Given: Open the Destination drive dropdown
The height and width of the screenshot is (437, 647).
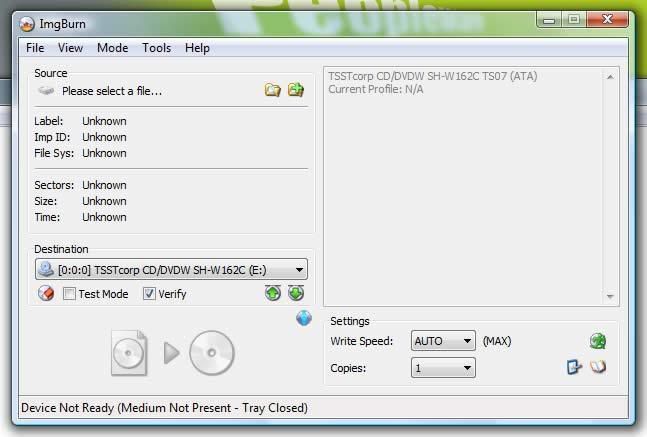Looking at the screenshot, I should point(171,270).
